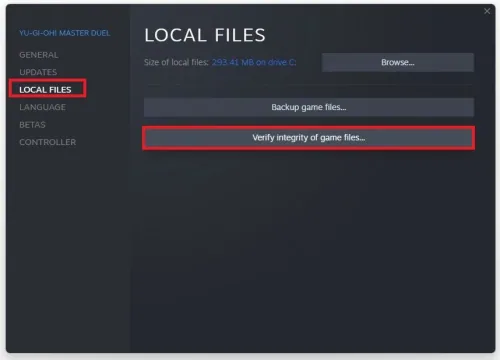Click the Yu-Gi-Oh! Master Duel title

tap(64, 33)
